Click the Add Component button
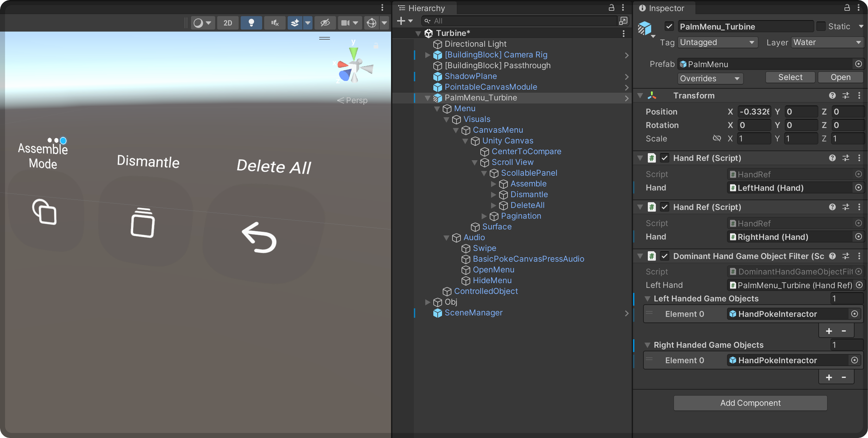The height and width of the screenshot is (438, 868). pos(750,403)
